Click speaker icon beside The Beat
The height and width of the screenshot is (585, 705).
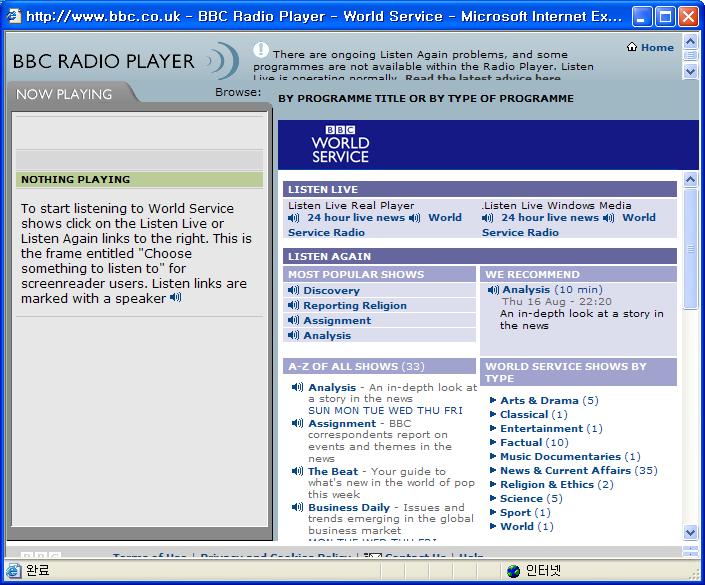[x=297, y=471]
